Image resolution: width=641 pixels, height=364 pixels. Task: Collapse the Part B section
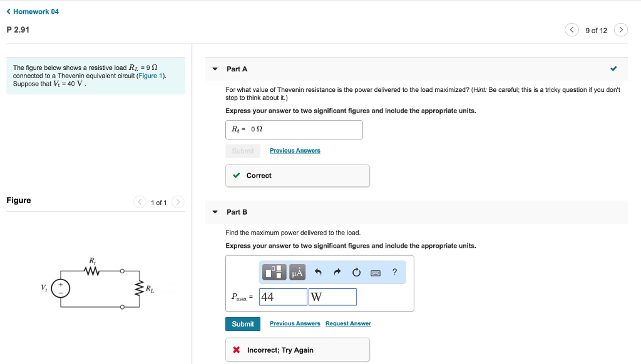coord(215,212)
